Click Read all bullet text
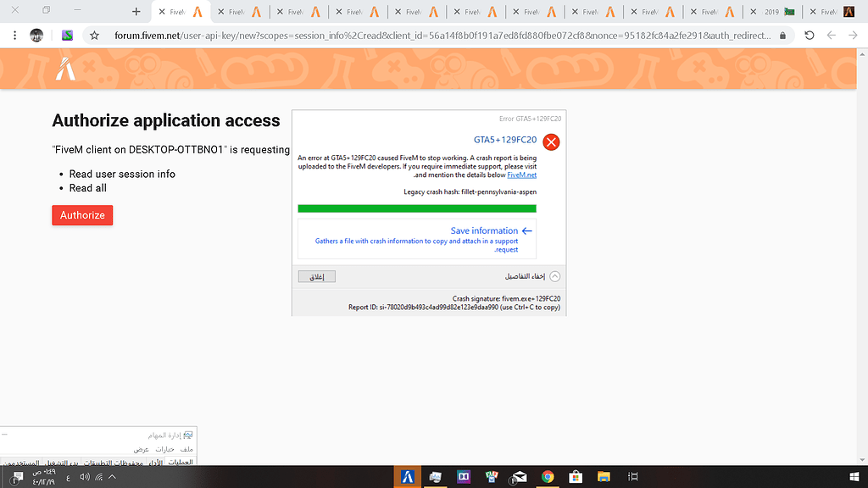 tap(87, 188)
